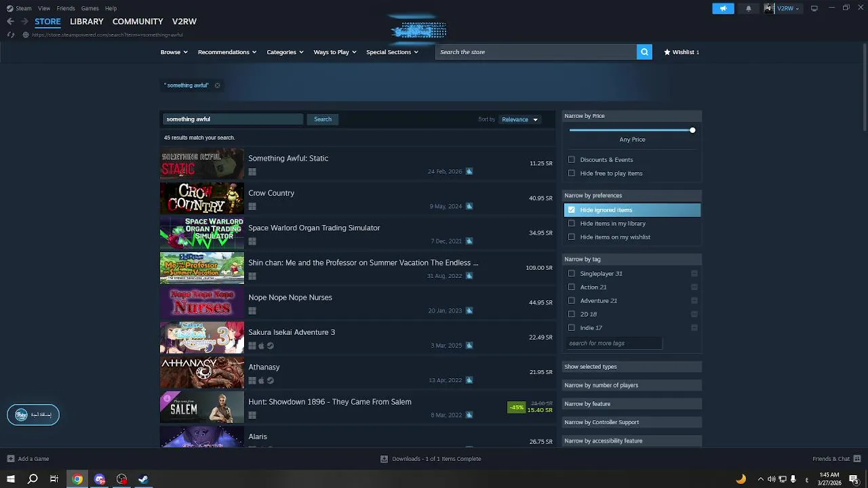Viewport: 868px width, 488px height.
Task: Expand Narrow by number of players
Action: [632, 385]
